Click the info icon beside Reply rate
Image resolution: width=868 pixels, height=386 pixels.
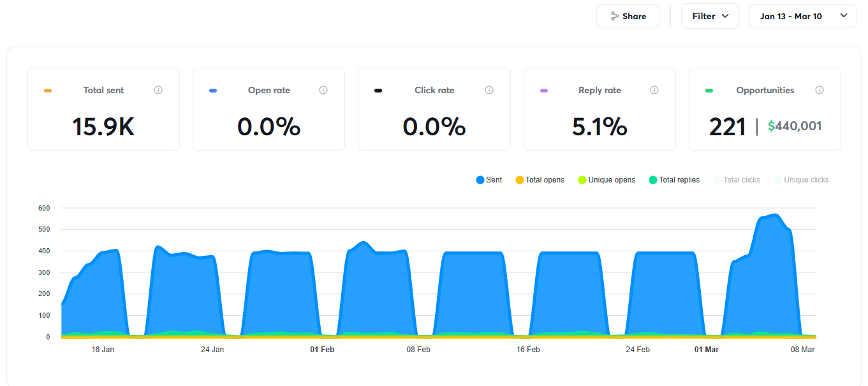654,90
